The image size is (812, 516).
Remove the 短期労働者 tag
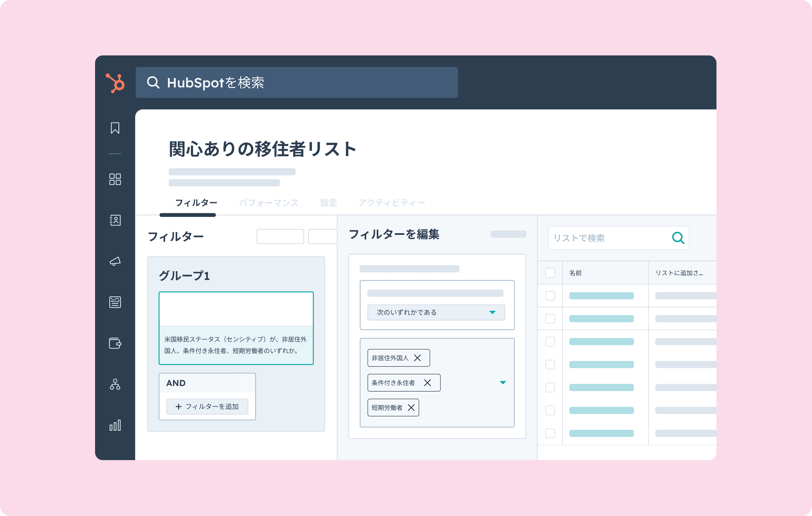(x=411, y=408)
